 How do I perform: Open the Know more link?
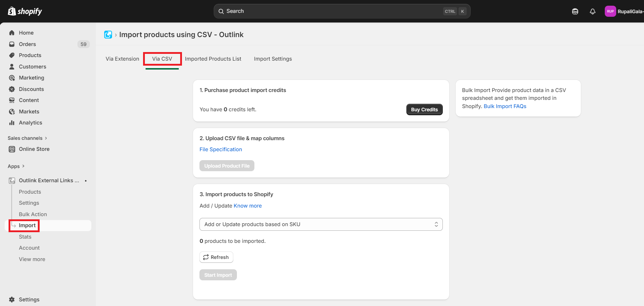(248, 206)
